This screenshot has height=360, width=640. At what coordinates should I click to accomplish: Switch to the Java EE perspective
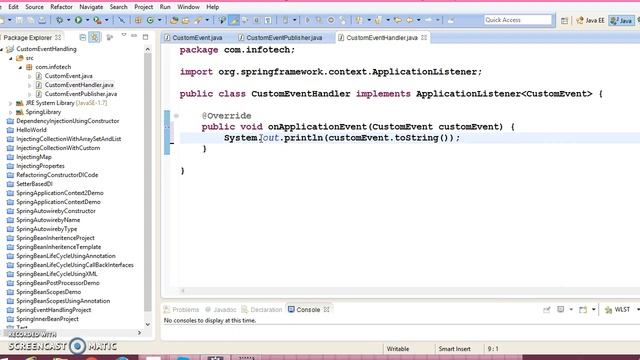coord(590,20)
